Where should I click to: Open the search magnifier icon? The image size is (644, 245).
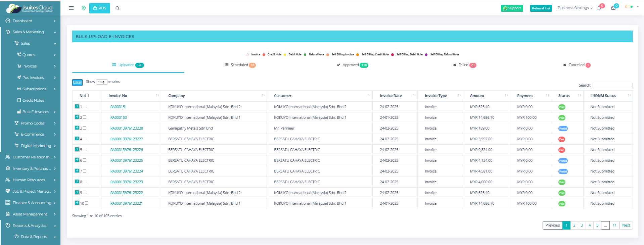click(x=118, y=8)
